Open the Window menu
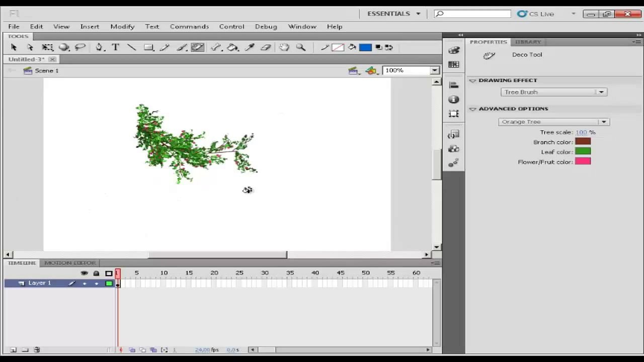 (x=302, y=27)
